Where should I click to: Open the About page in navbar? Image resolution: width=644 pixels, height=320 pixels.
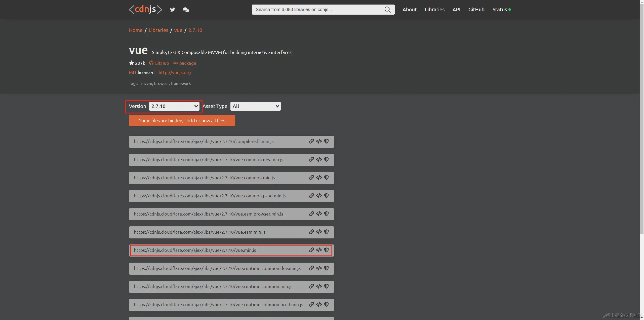[x=410, y=10]
